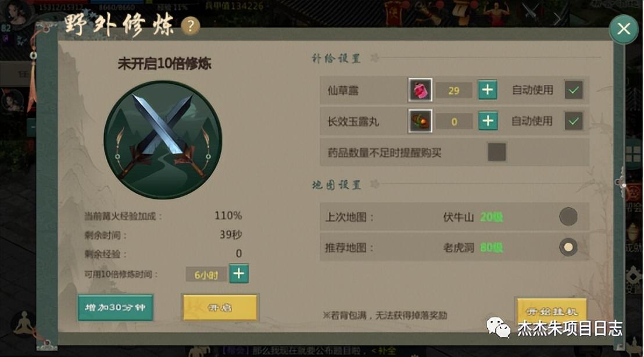644x357 pixels.
Task: Click the 仙草露 pink potion icon
Action: [x=420, y=90]
